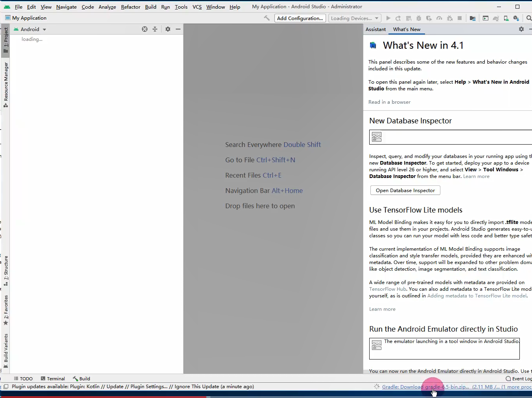Image resolution: width=532 pixels, height=398 pixels.
Task: Open the Terminal tool window
Action: 53,378
